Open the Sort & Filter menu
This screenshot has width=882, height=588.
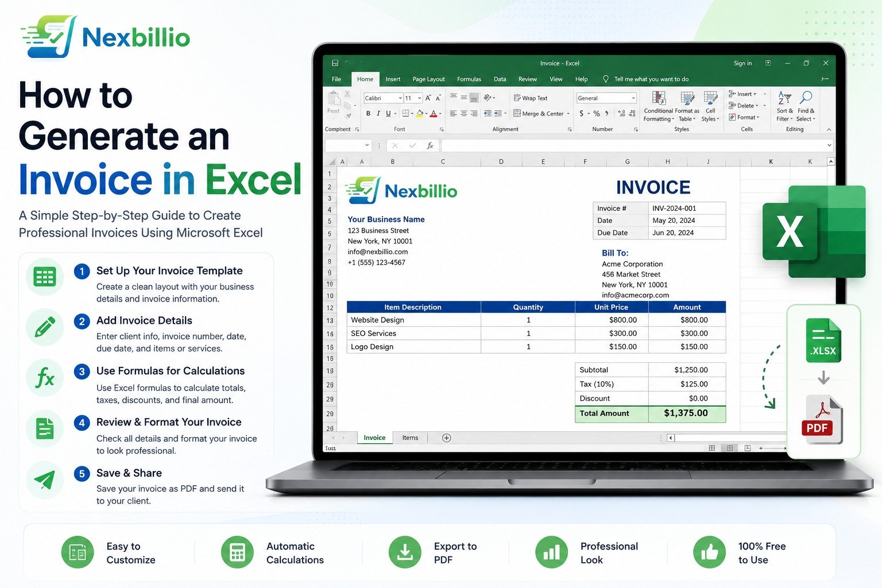click(x=784, y=106)
